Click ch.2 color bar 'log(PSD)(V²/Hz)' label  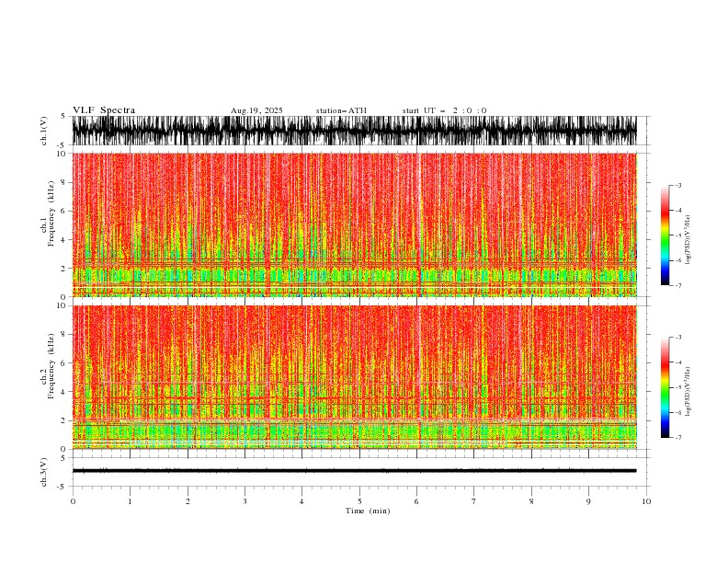pos(688,392)
